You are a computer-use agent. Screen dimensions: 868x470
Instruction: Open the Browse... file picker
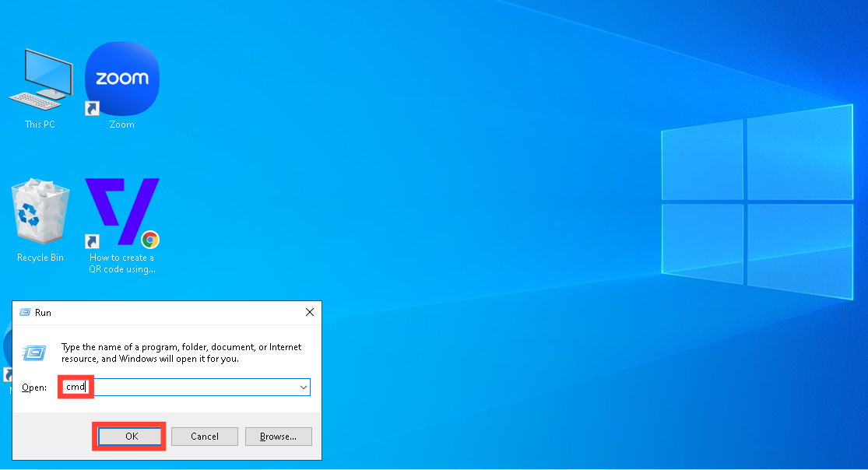coord(279,437)
